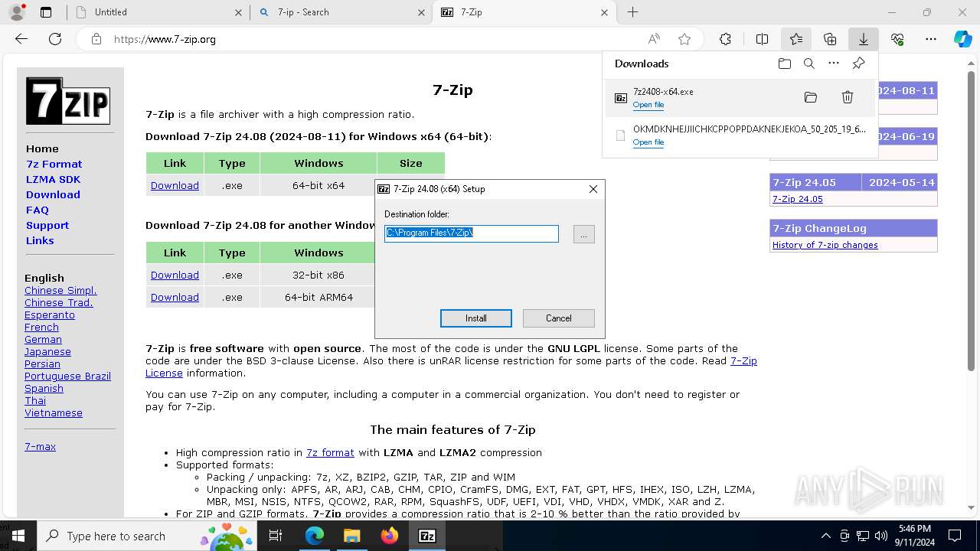Show hidden tray icons chevron
The image size is (980, 551).
point(825,536)
